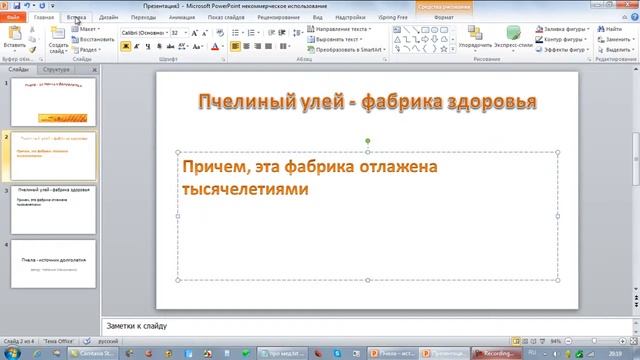Open the Design (Дизайн) ribbon tab

pyautogui.click(x=109, y=18)
